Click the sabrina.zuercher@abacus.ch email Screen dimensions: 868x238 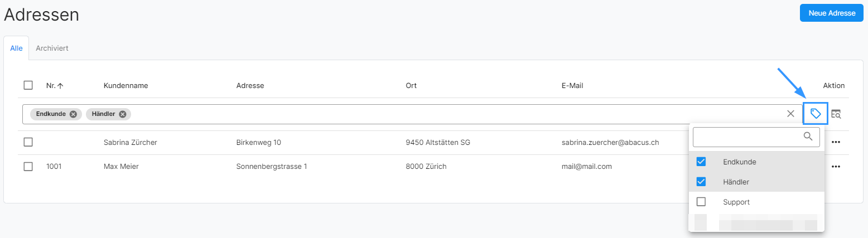tap(610, 142)
